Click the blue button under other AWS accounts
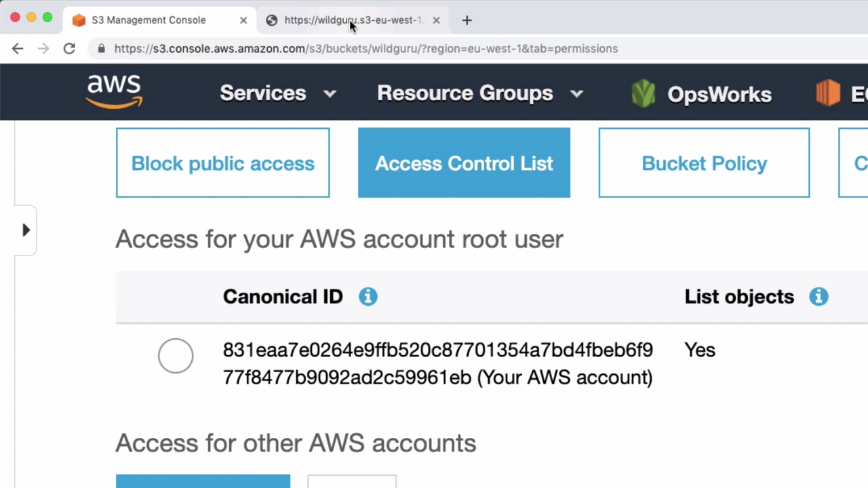 [203, 481]
